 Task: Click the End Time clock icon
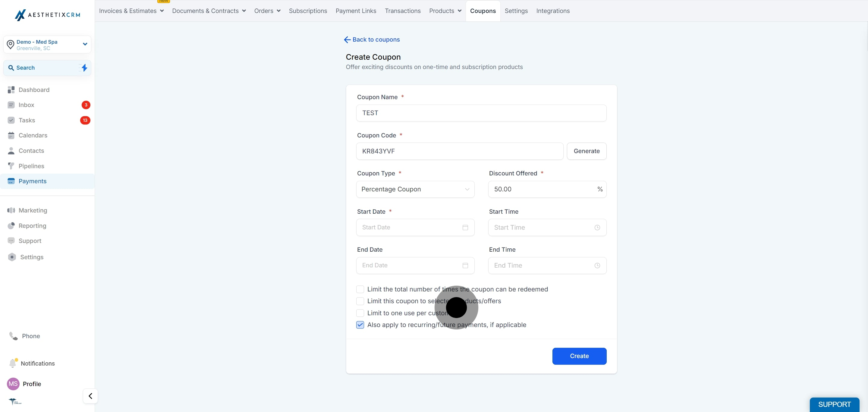point(597,266)
